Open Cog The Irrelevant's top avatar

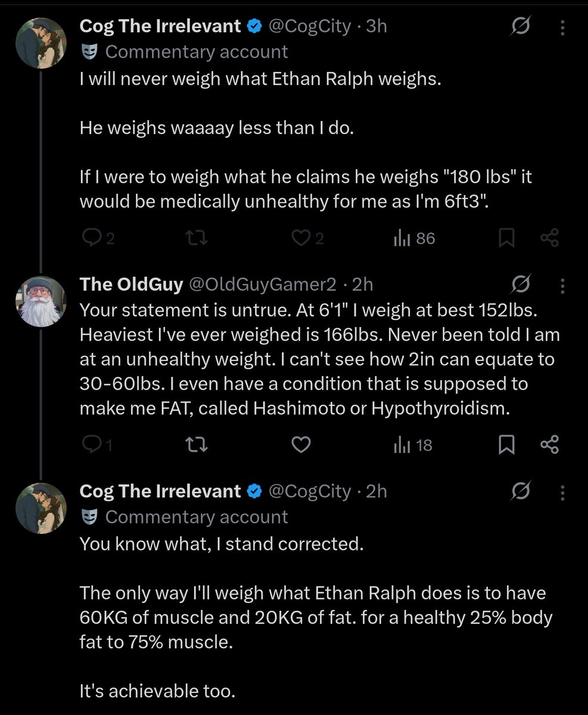coord(41,43)
